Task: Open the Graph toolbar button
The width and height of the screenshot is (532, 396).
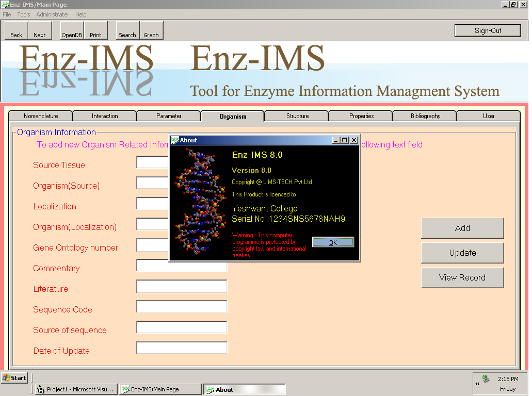Action: point(151,30)
